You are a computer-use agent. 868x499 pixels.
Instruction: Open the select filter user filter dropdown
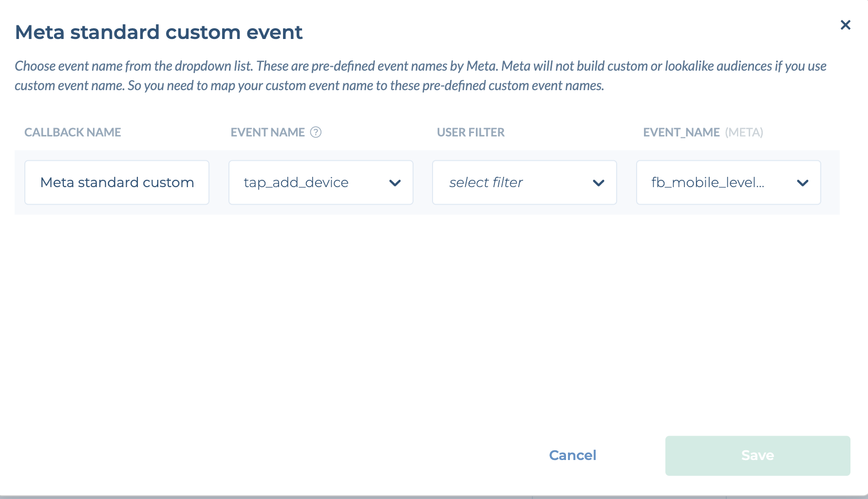[525, 182]
